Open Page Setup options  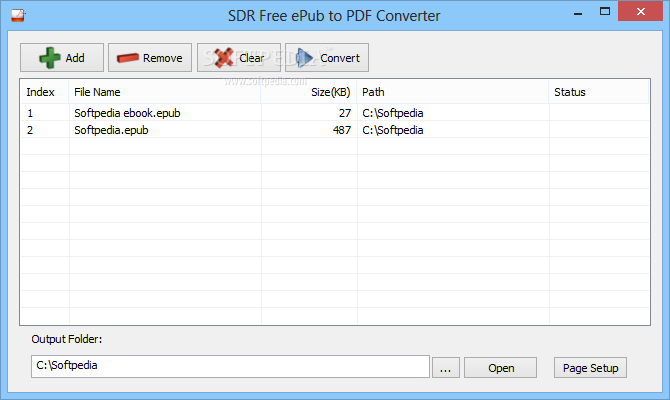[x=590, y=368]
